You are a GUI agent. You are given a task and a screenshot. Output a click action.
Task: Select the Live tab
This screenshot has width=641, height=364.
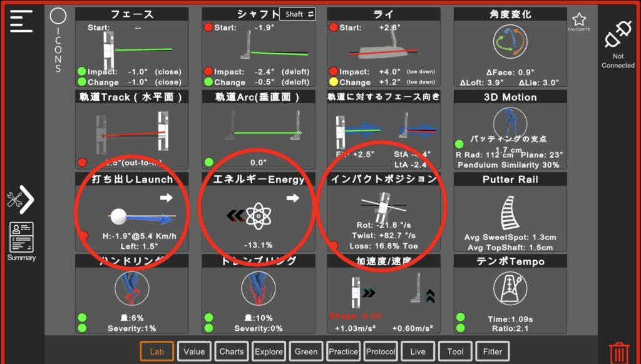(418, 351)
